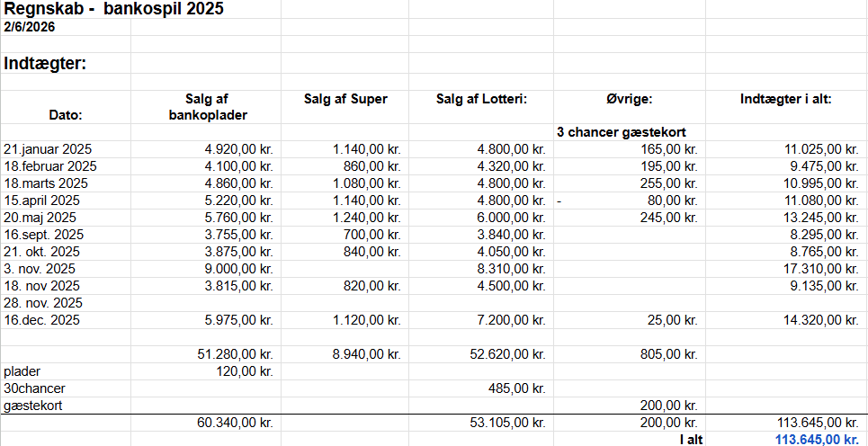Click the 'Salg af bankoplader' column header
Viewport: 868px width, 446px height.
(x=207, y=107)
